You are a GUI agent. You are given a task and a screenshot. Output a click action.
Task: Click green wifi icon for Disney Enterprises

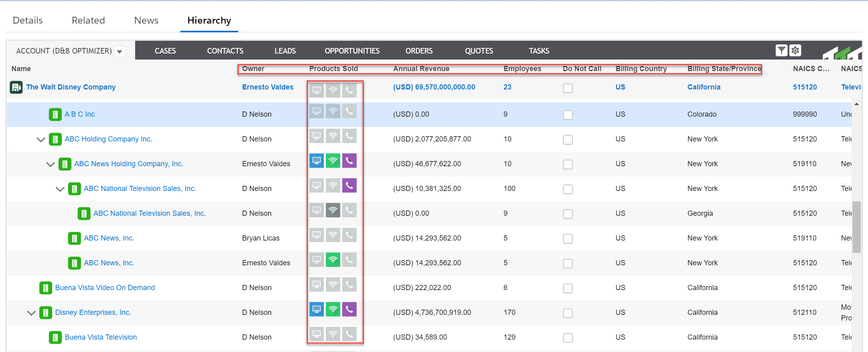click(x=333, y=309)
